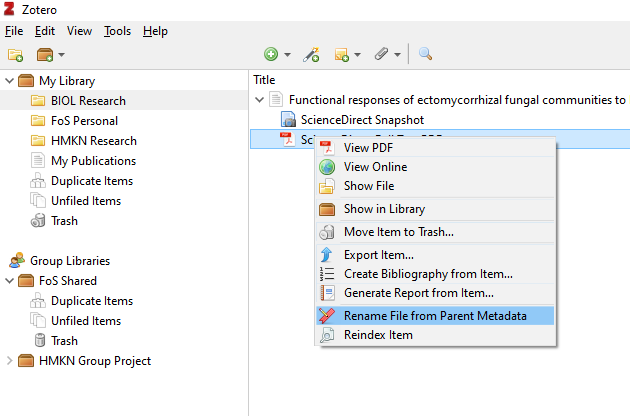This screenshot has width=630, height=416.
Task: Choose Move Item to Trash from context menu
Action: [x=436, y=232]
